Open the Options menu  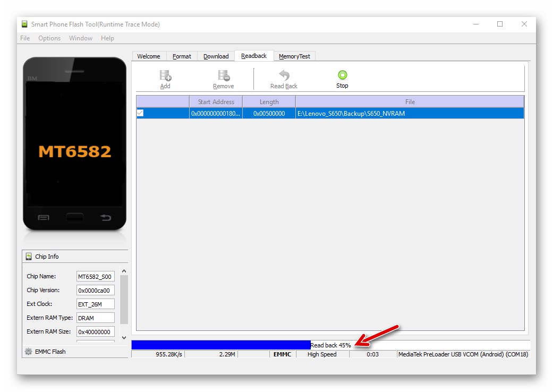pos(49,38)
